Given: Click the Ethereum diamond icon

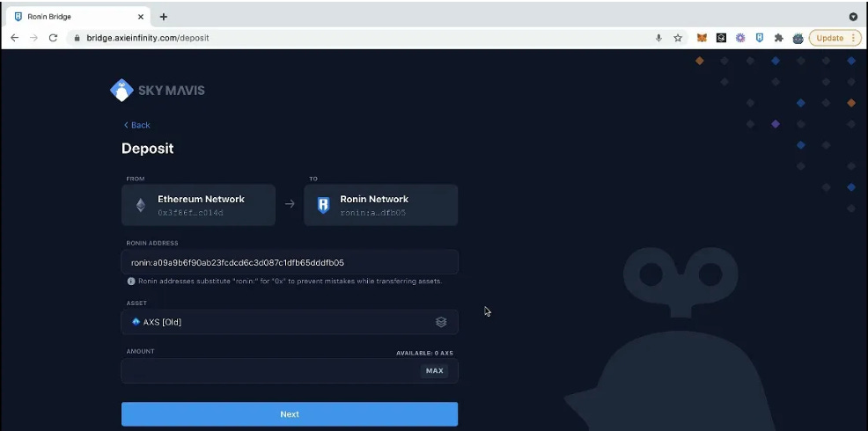Looking at the screenshot, I should [x=141, y=205].
